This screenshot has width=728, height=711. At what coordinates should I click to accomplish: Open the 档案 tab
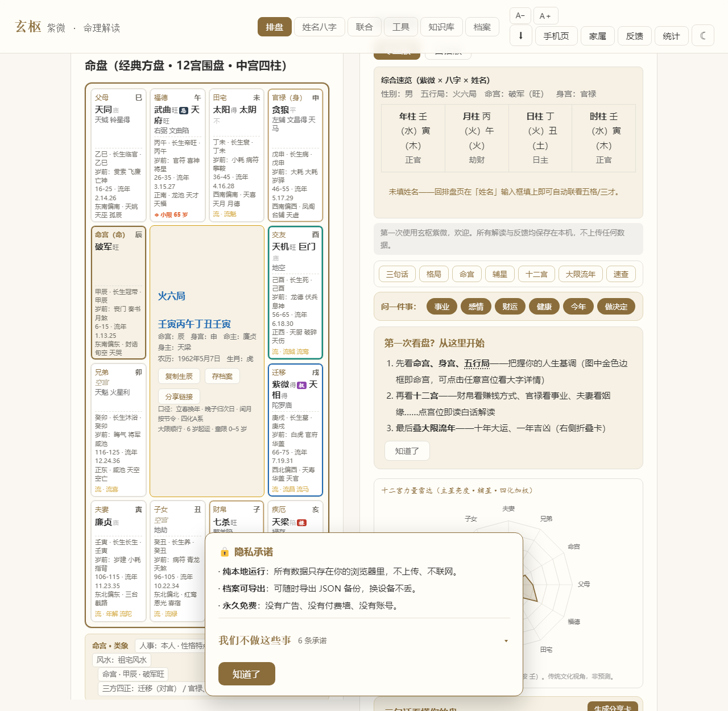click(482, 27)
